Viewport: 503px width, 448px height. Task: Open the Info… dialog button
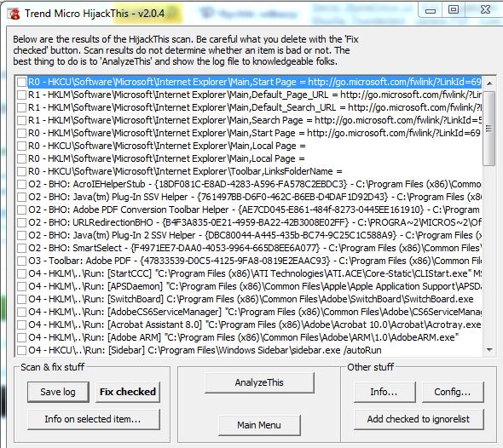click(384, 392)
